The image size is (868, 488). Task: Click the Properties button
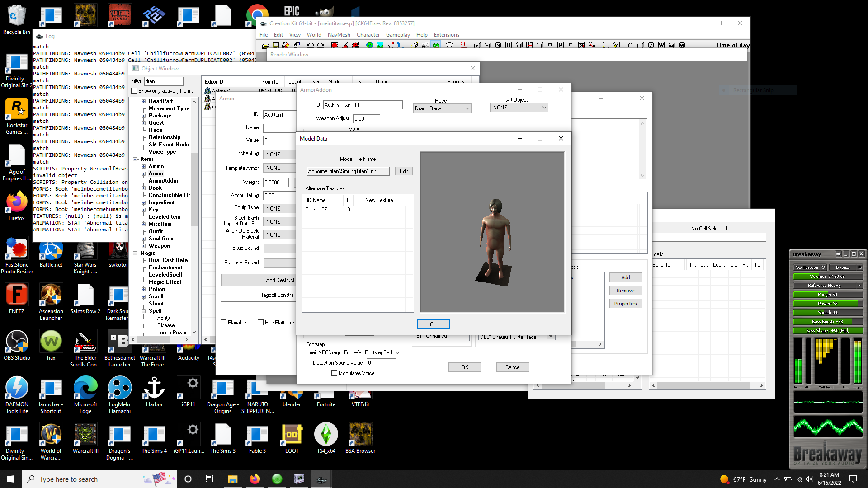(626, 304)
